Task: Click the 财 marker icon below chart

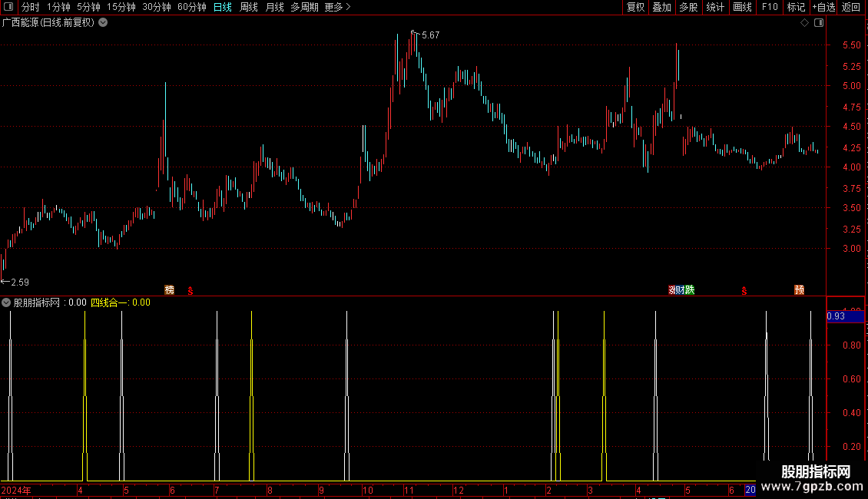Action: [680, 290]
